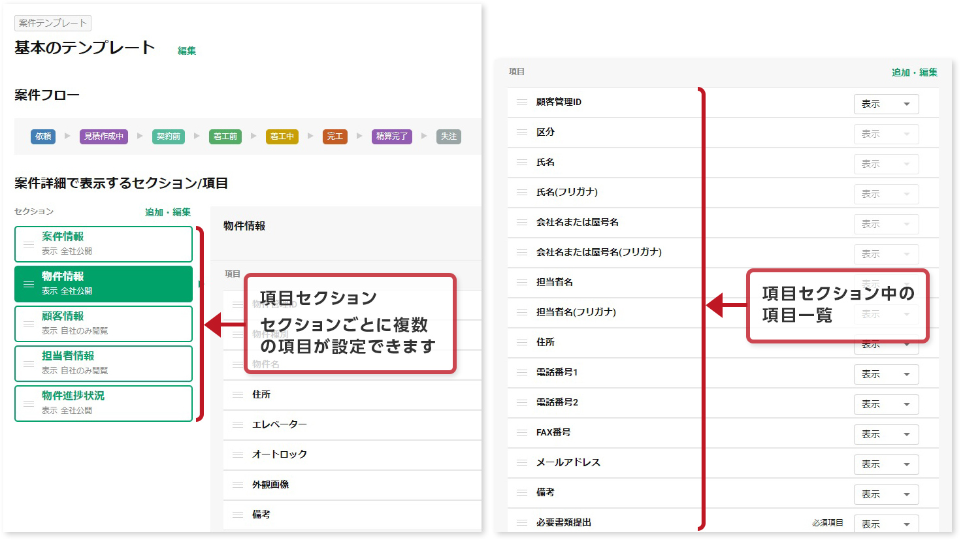This screenshot has width=980, height=540.
Task: Click the drag handle beside エレベーター
Action: pyautogui.click(x=237, y=424)
